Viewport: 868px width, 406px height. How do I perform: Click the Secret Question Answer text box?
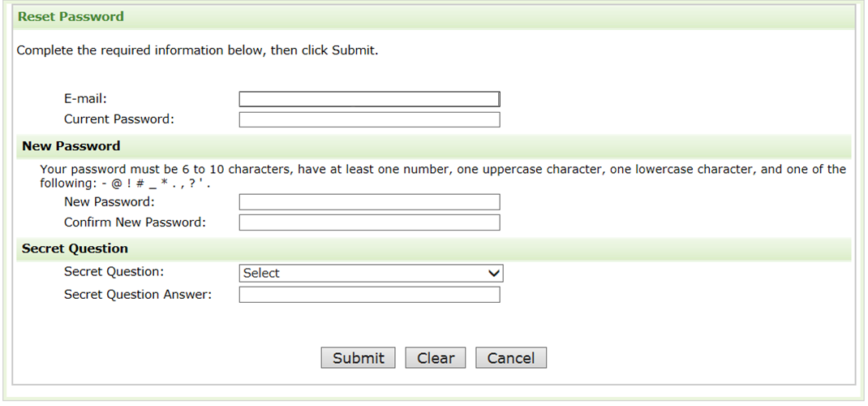click(x=369, y=295)
